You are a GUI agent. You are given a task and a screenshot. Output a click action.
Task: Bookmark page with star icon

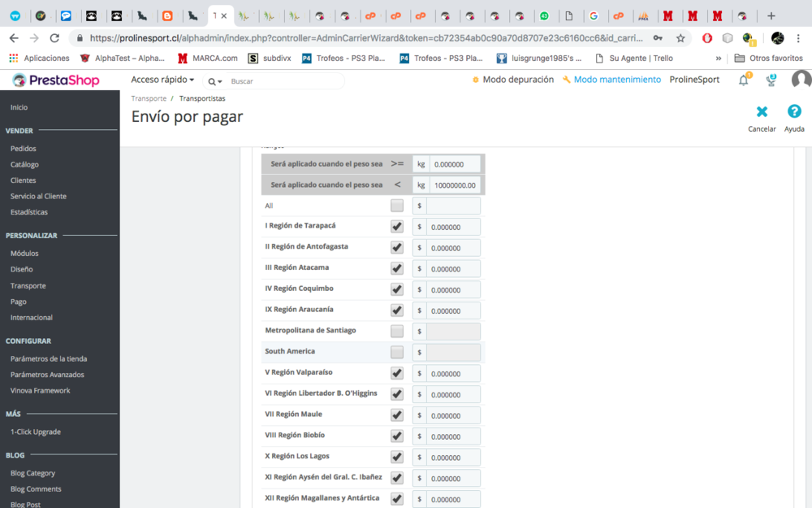coord(680,38)
